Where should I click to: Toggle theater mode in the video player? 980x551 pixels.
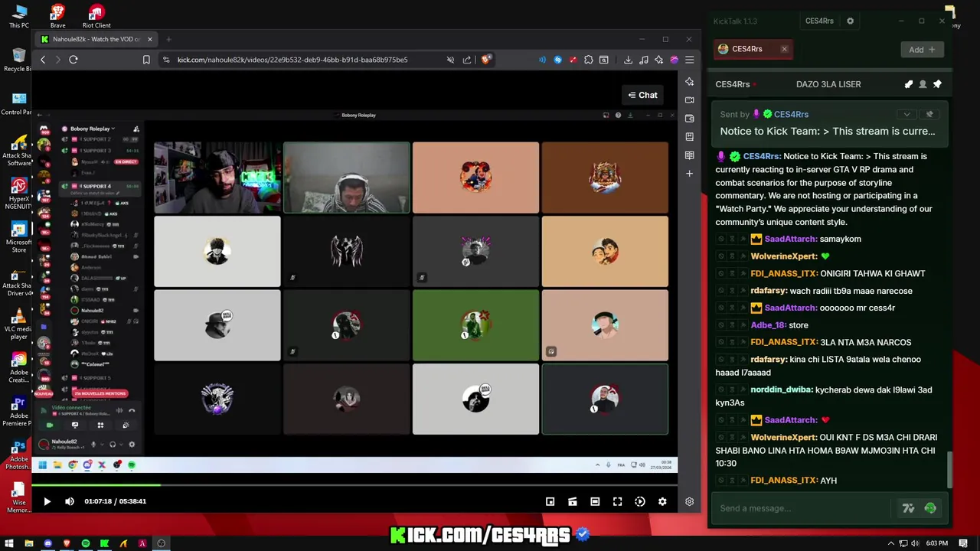595,501
